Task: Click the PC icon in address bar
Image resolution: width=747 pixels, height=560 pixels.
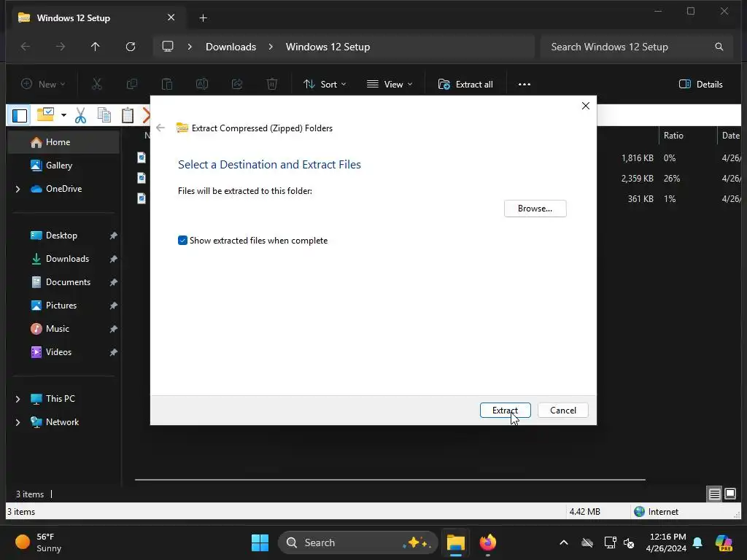Action: 168,47
